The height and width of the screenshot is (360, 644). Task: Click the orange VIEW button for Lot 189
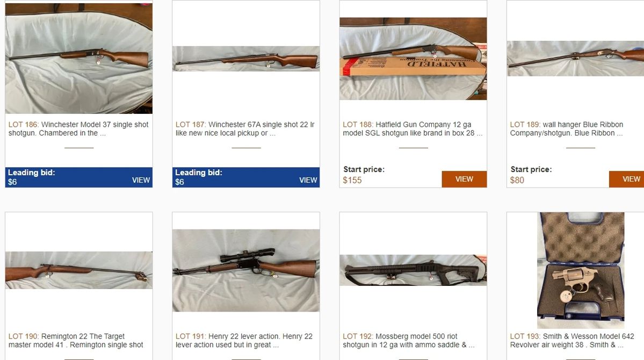(626, 179)
